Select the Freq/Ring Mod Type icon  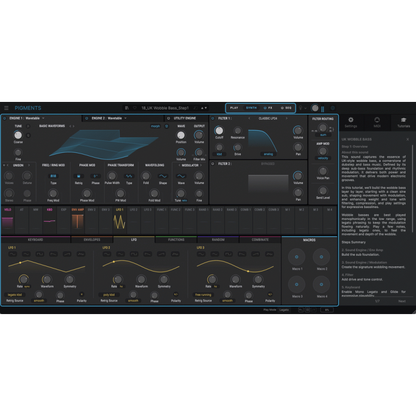click(53, 176)
